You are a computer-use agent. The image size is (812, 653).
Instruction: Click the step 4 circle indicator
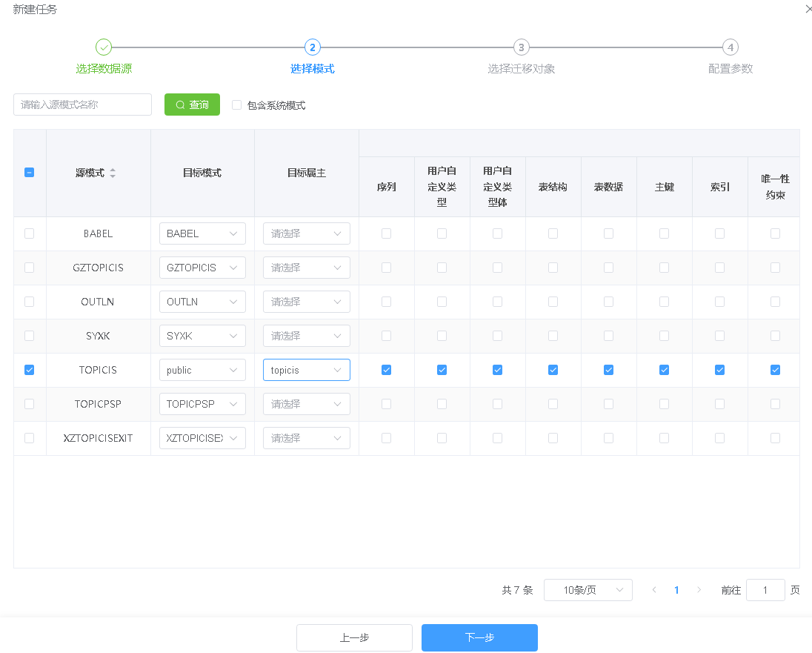tap(731, 47)
